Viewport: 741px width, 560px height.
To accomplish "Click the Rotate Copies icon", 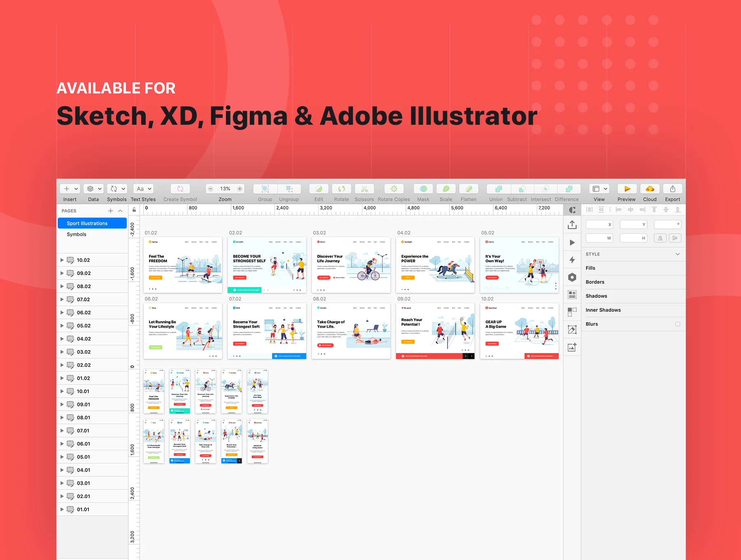I will pos(394,189).
